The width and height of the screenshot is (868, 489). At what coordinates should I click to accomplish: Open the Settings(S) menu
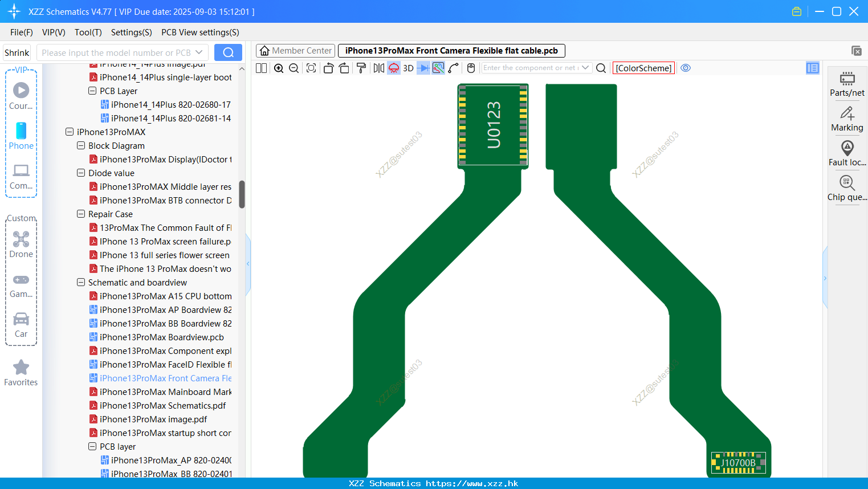coord(132,32)
